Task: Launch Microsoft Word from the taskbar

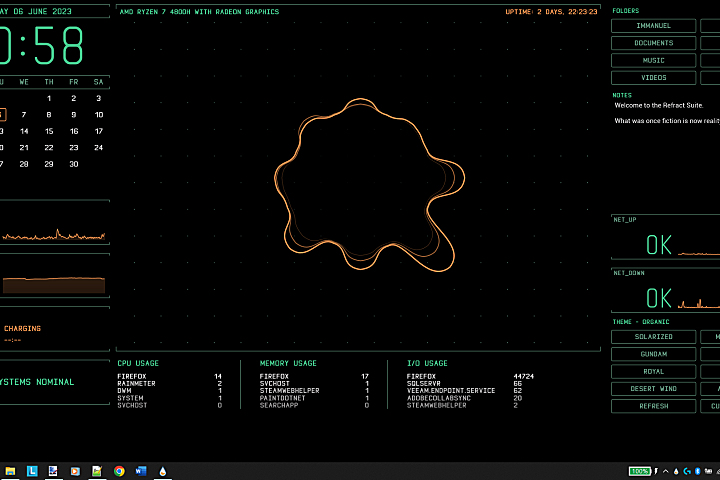Action: point(141,470)
